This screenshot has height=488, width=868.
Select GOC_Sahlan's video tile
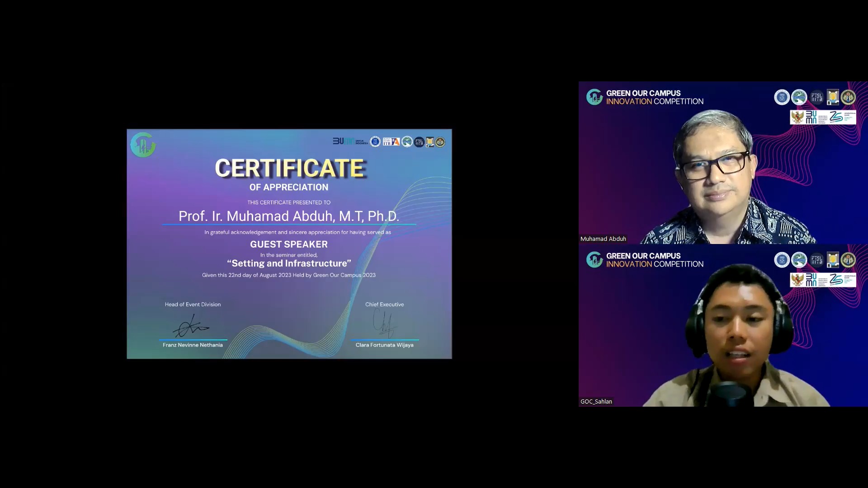click(x=722, y=334)
